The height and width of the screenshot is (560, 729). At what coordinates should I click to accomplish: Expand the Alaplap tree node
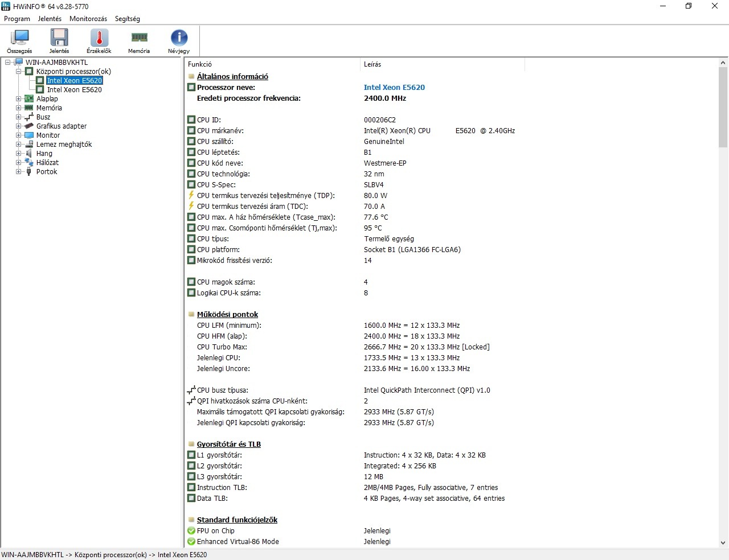coord(18,98)
